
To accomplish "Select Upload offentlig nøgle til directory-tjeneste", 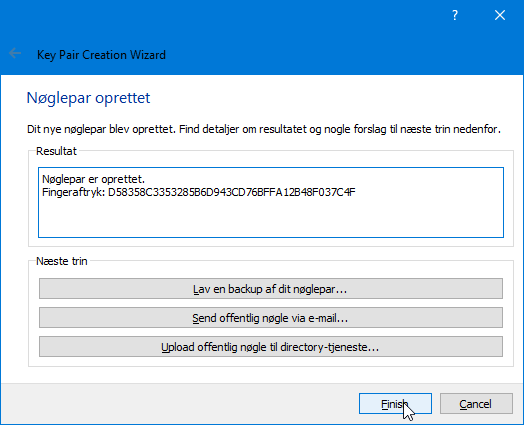I will [271, 346].
